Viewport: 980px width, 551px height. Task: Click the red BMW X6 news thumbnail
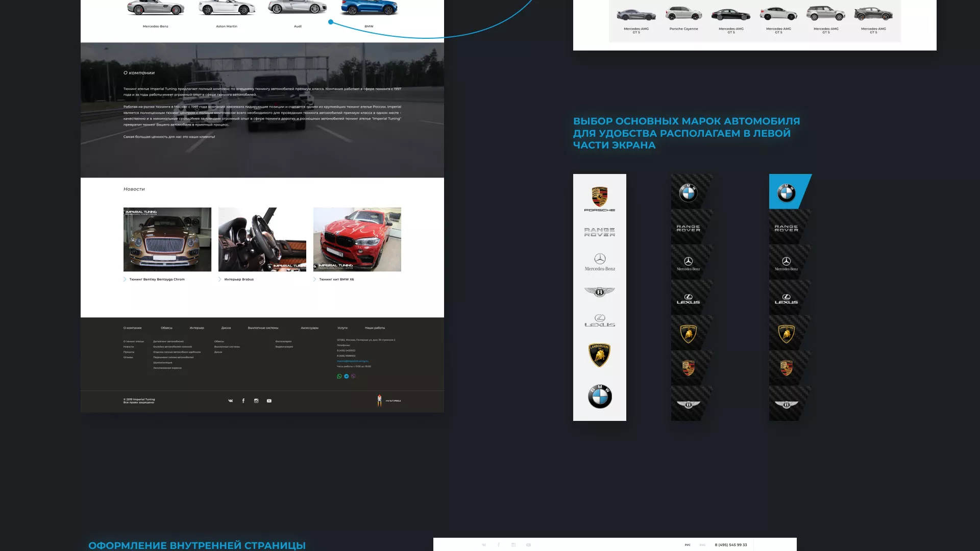click(x=357, y=239)
